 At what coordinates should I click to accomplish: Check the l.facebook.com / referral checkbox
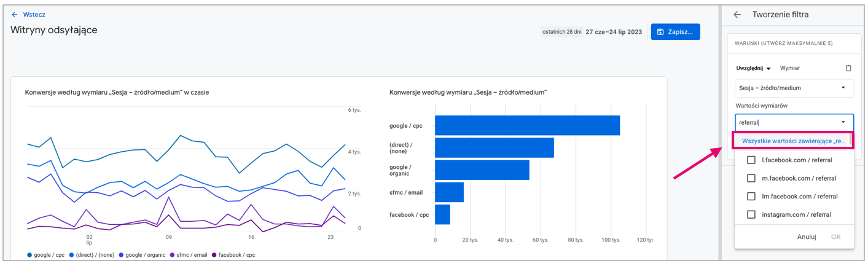[751, 160]
